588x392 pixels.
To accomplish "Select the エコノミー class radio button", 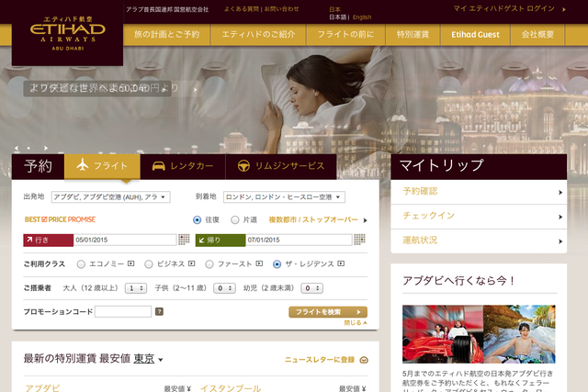I will pos(81,264).
